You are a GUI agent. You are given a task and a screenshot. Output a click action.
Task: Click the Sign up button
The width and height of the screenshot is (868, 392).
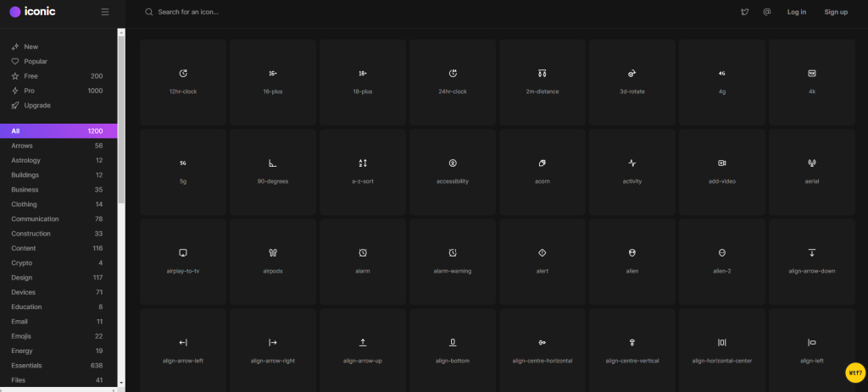click(x=836, y=12)
